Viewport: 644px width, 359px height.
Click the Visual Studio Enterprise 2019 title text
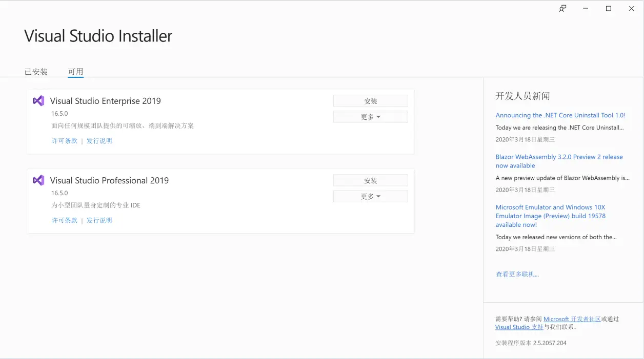pos(106,101)
